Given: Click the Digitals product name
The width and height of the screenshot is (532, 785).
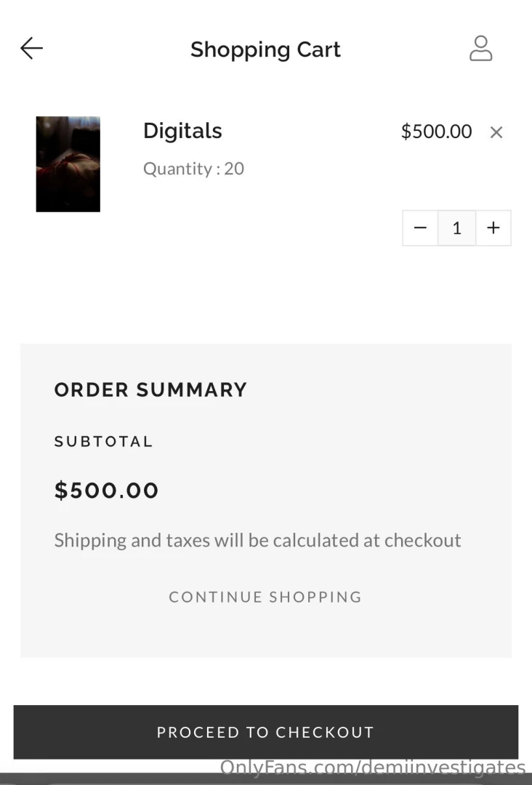Looking at the screenshot, I should click(x=182, y=131).
